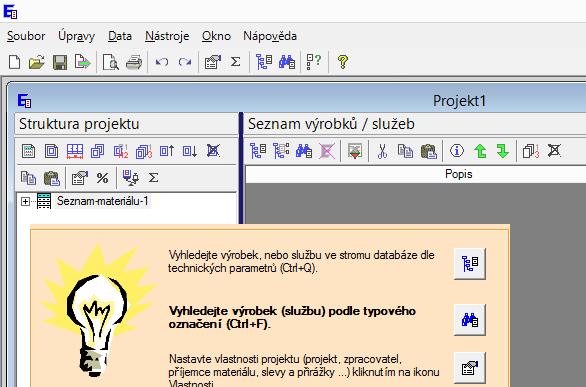Click the icon left of Sigma in structure panel
The width and height of the screenshot is (586, 387).
[x=130, y=178]
